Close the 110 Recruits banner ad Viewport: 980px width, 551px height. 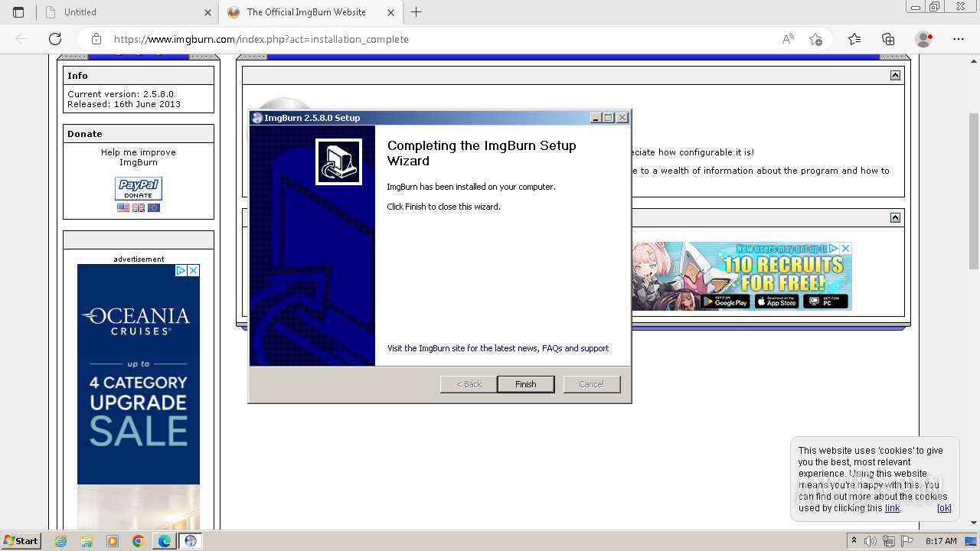pyautogui.click(x=845, y=249)
